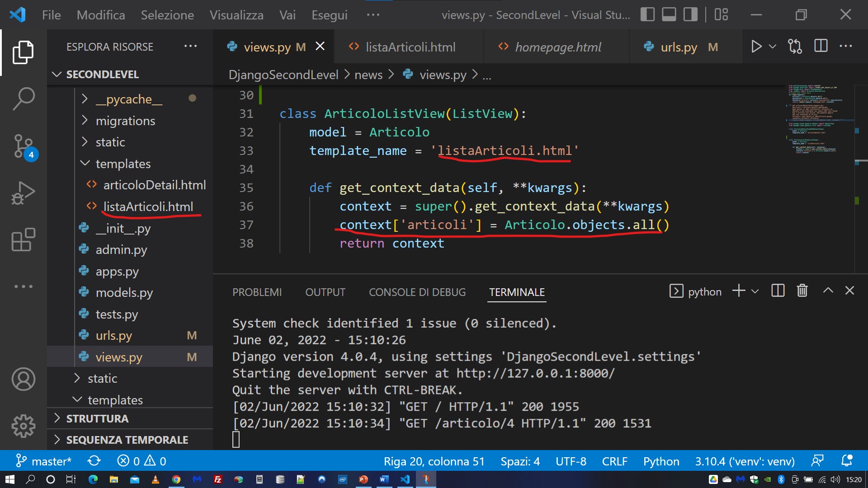Image resolution: width=868 pixels, height=488 pixels.
Task: Split the editor to the right
Action: 821,47
